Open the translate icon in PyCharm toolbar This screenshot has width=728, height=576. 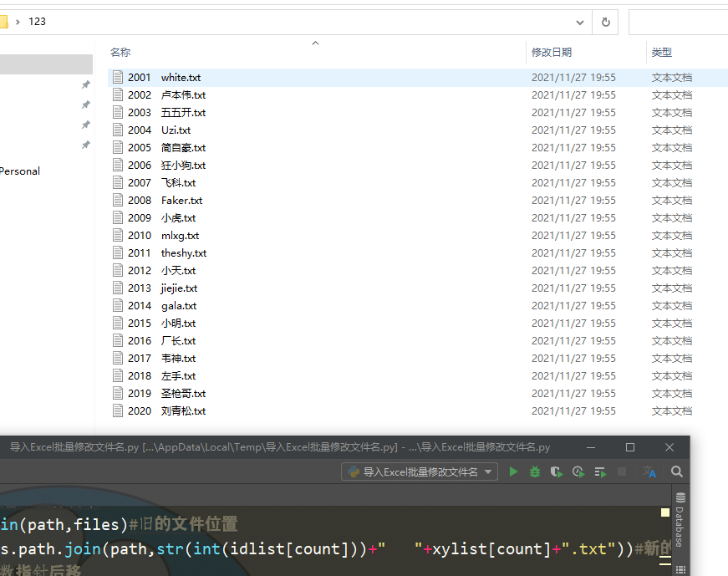pos(649,472)
